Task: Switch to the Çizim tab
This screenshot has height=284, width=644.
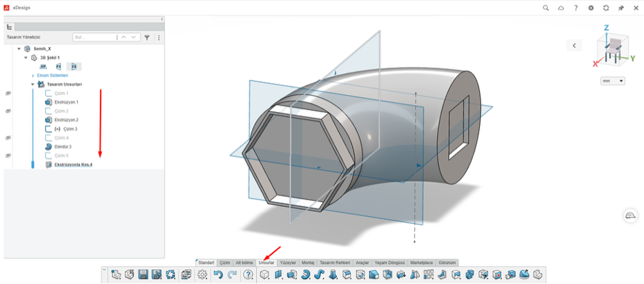Action: (225, 263)
